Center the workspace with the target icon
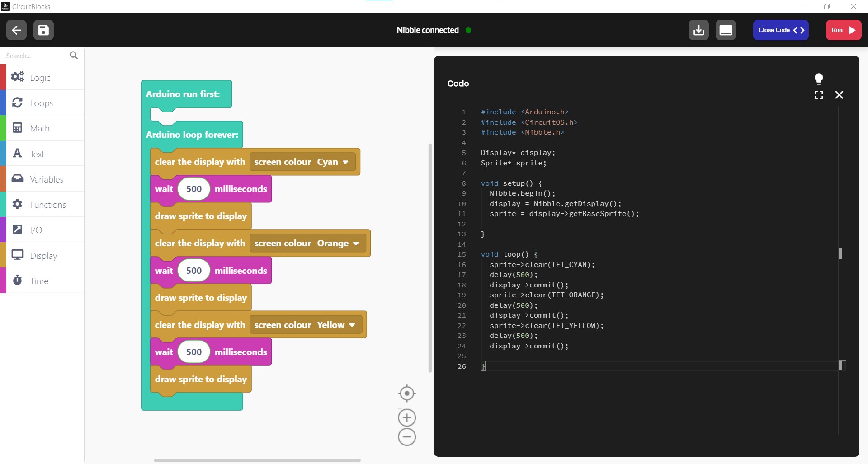Viewport: 868px width, 464px height. (407, 394)
